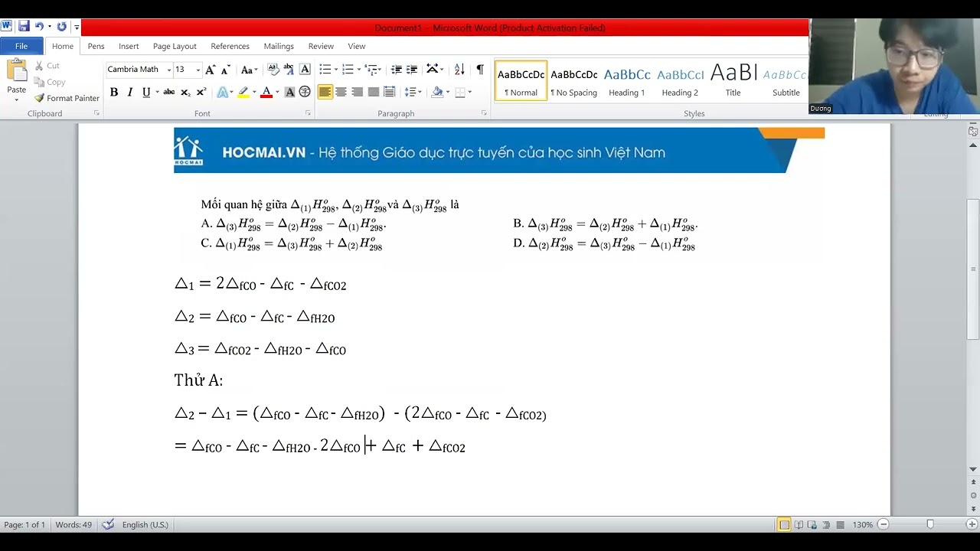Screen dimensions: 980x551
Task: Apply the Heading 2 style
Action: click(680, 81)
